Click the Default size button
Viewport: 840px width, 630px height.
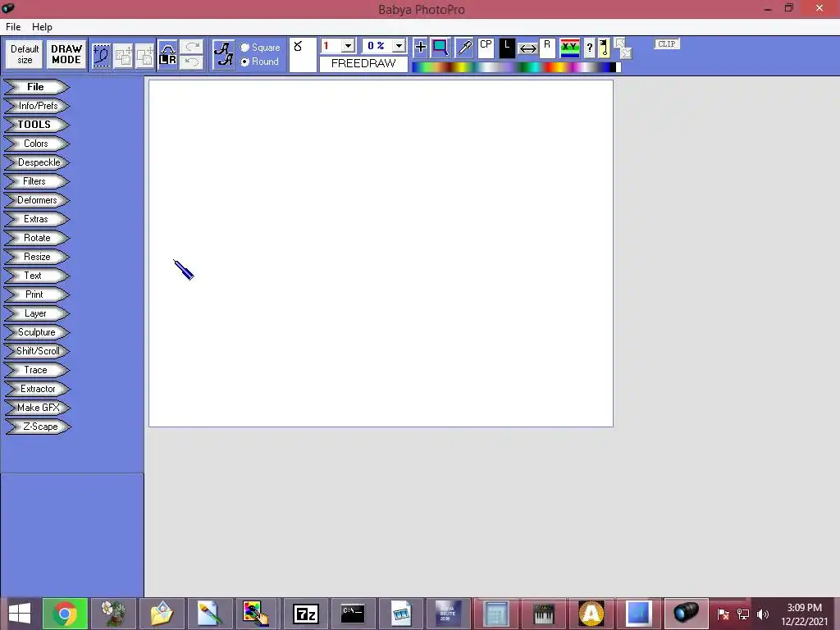tap(25, 55)
